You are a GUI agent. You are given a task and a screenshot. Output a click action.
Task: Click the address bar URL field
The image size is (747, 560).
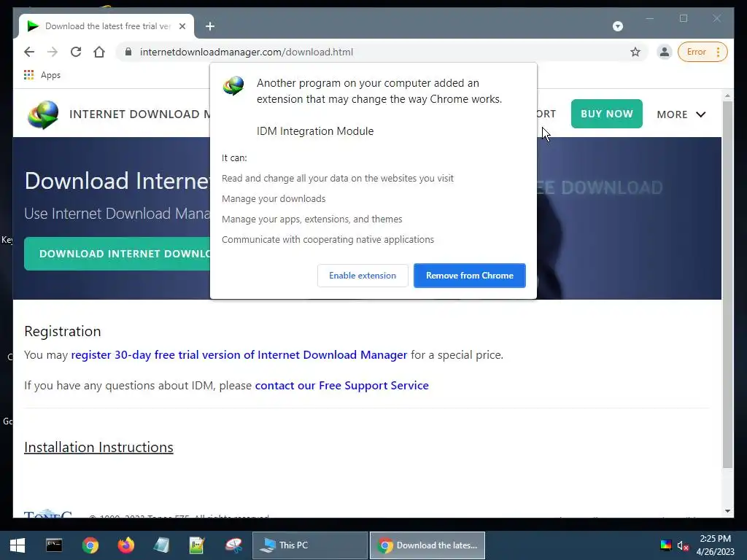pos(381,52)
